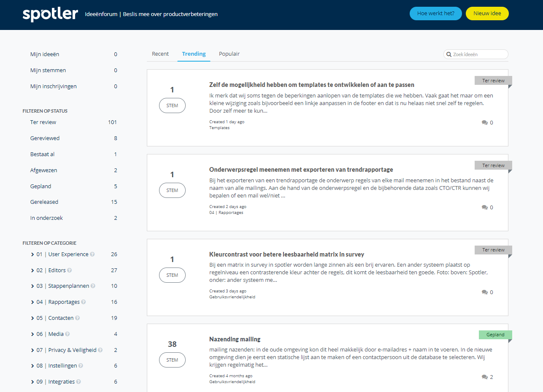Click the green Gepland status label
This screenshot has width=543, height=392.
[495, 335]
